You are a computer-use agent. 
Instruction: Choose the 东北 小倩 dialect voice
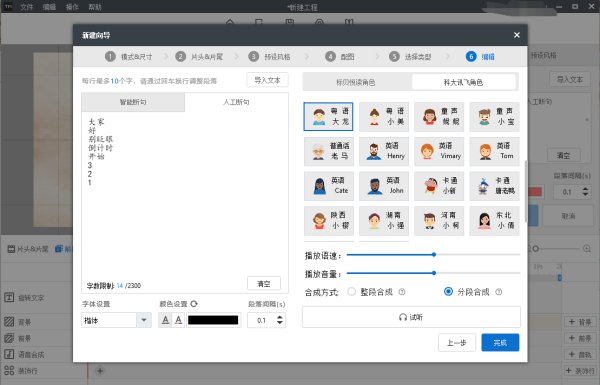494,220
